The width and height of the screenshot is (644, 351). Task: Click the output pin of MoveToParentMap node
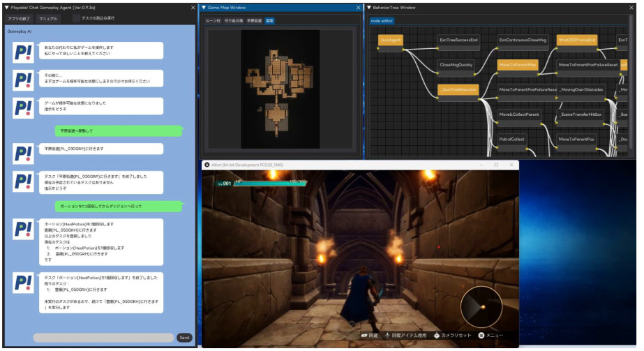point(539,74)
